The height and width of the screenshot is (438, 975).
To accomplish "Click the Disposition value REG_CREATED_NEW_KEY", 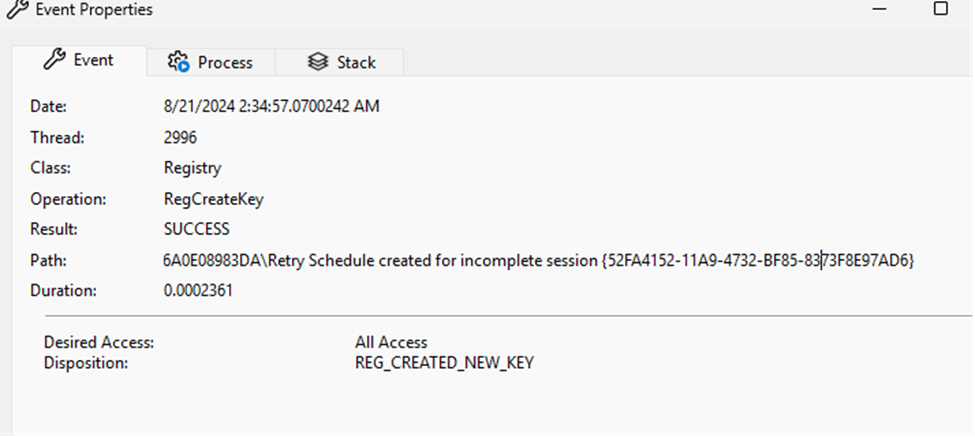I will coord(445,363).
